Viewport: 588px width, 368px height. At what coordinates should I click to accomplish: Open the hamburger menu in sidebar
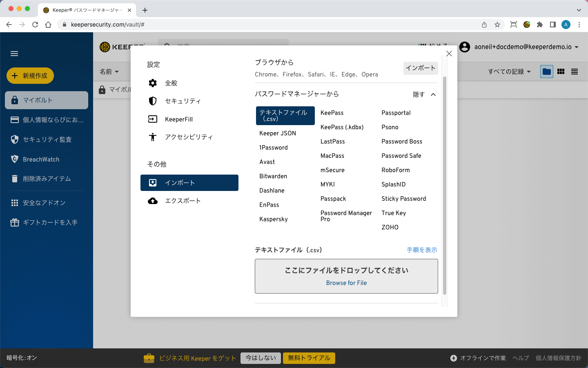pyautogui.click(x=14, y=54)
